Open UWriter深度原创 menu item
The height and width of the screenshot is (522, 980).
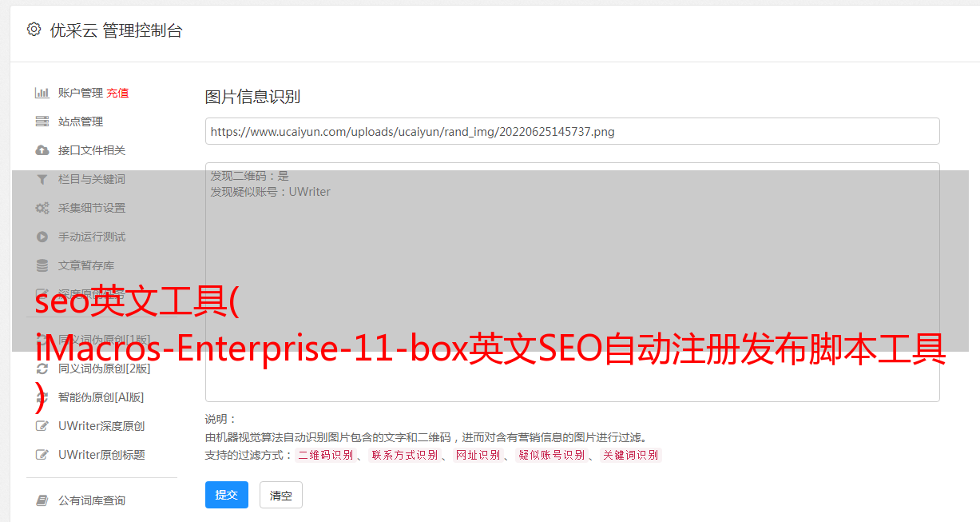pos(101,426)
